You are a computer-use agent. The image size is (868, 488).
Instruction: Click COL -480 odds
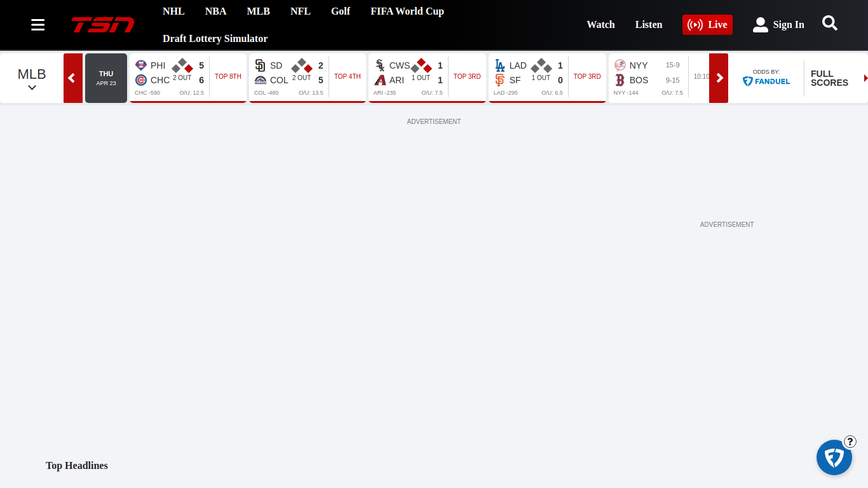[266, 93]
